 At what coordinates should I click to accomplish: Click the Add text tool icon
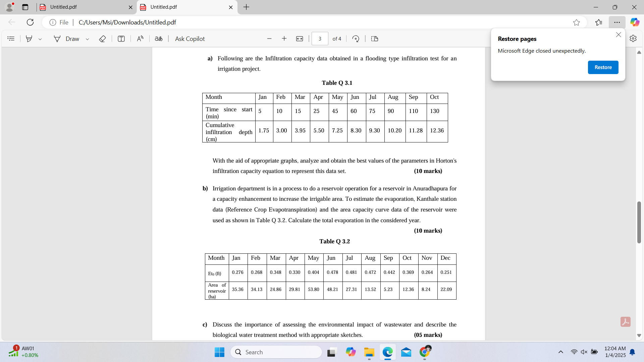click(121, 39)
